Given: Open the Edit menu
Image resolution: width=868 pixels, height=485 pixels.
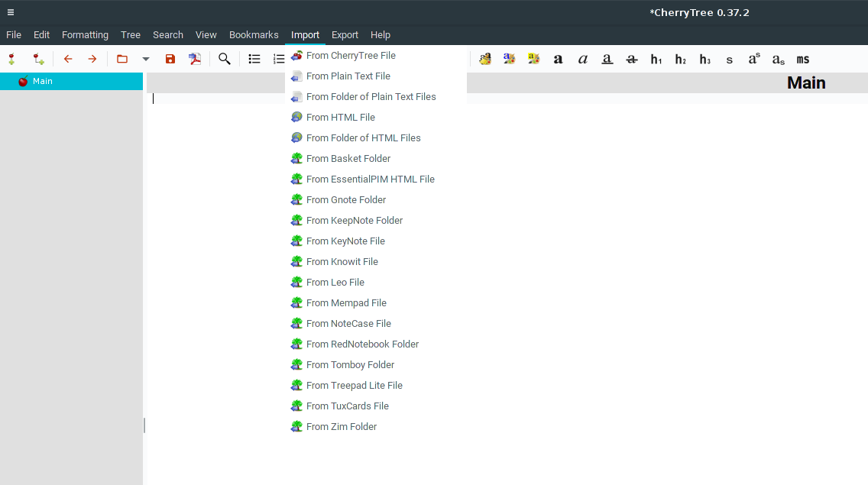Looking at the screenshot, I should tap(41, 35).
